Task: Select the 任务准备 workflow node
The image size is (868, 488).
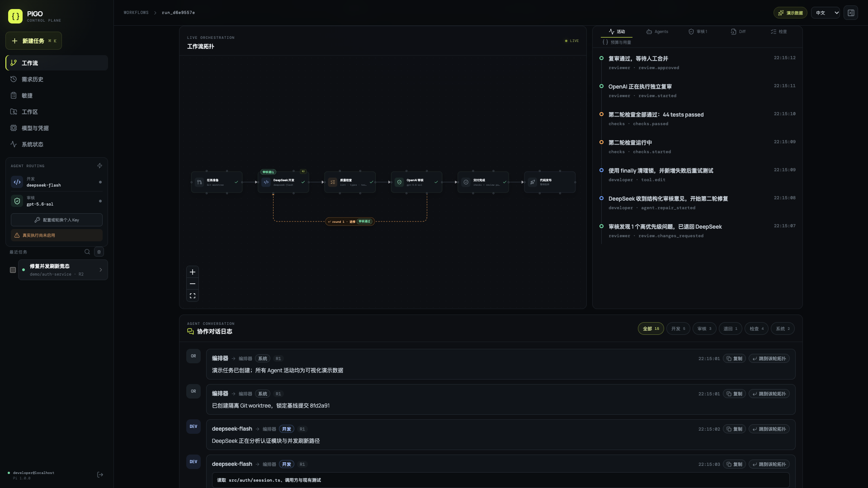Action: (217, 182)
